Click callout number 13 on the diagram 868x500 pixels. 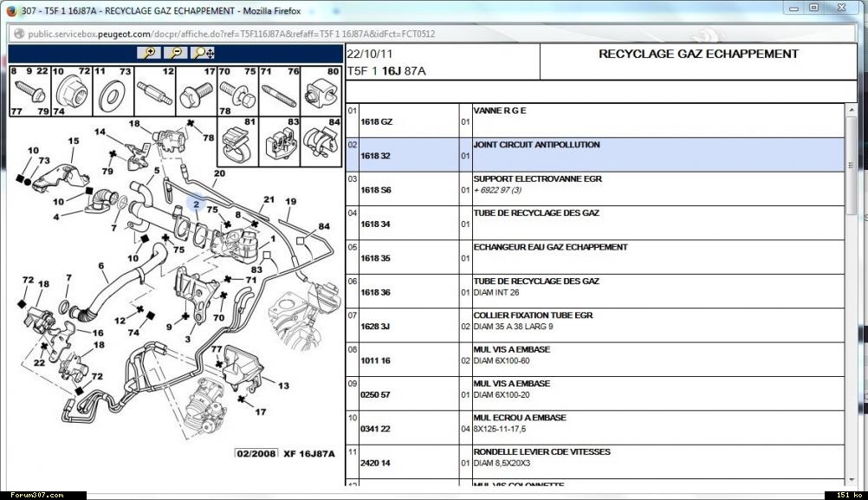[283, 386]
